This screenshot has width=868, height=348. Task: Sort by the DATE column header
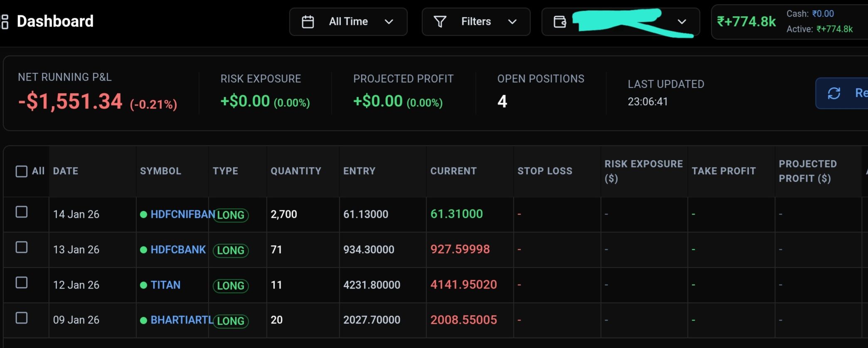click(x=66, y=171)
